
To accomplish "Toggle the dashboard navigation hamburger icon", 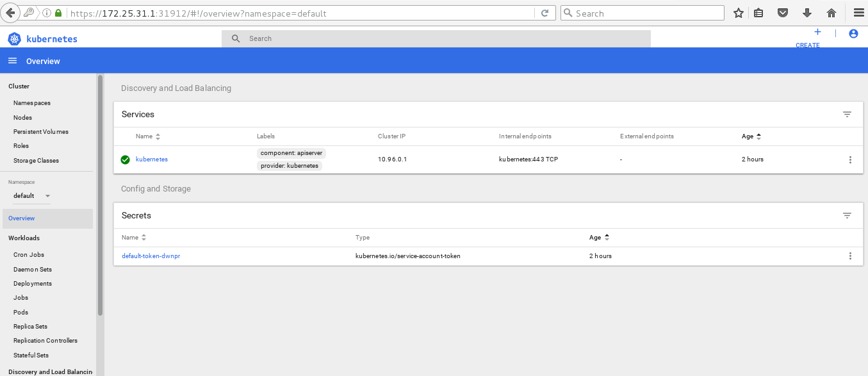I will [x=12, y=61].
